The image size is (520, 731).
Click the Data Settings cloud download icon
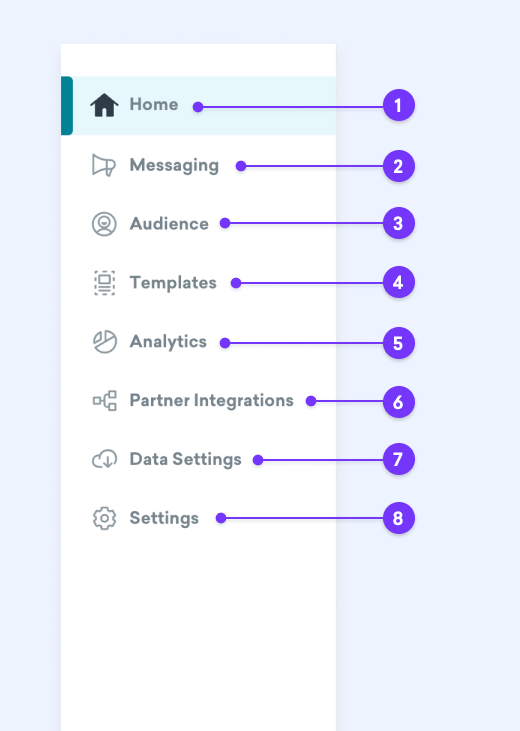click(x=104, y=459)
